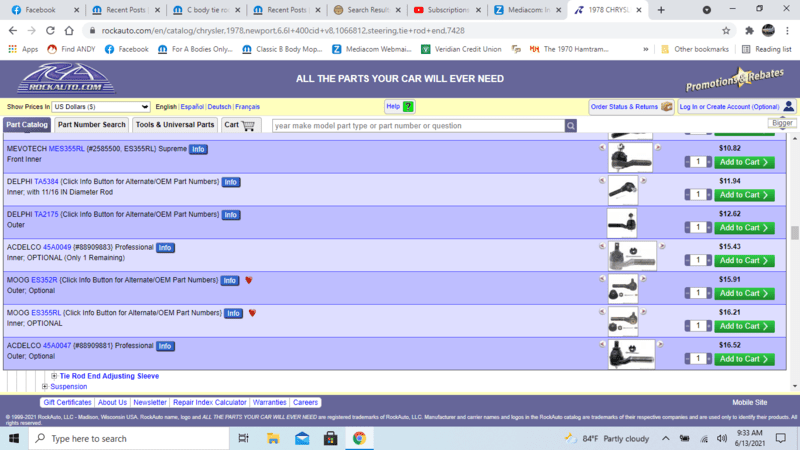Open the Cart with shopping cart icon
Screen dimensions: 800x450
241,125
